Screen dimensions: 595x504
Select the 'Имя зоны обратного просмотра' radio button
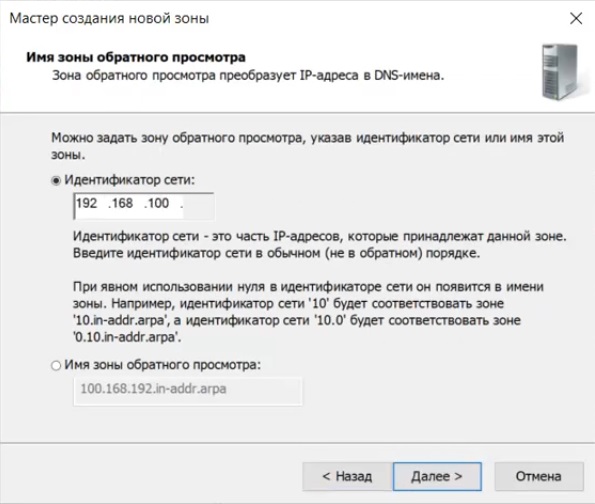coord(56,365)
